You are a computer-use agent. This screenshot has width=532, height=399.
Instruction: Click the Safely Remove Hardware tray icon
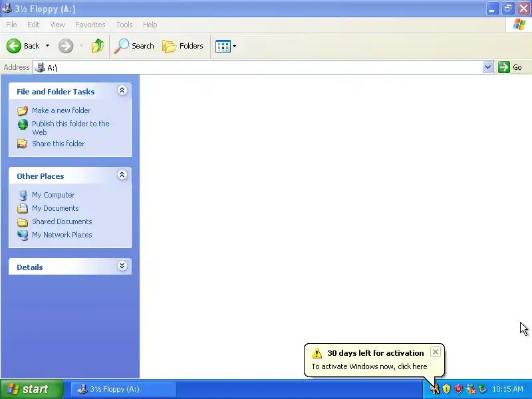pos(482,389)
